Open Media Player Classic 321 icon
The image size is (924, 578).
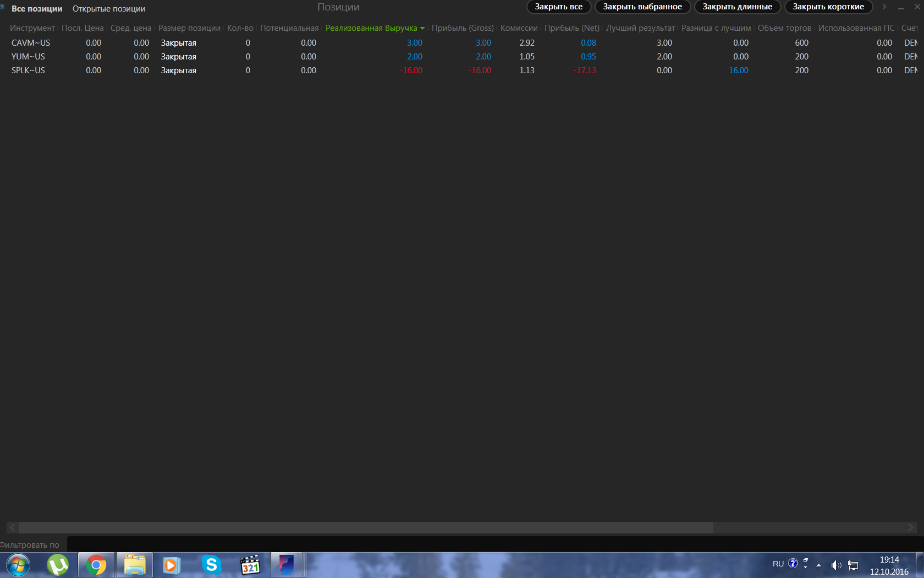click(x=250, y=565)
